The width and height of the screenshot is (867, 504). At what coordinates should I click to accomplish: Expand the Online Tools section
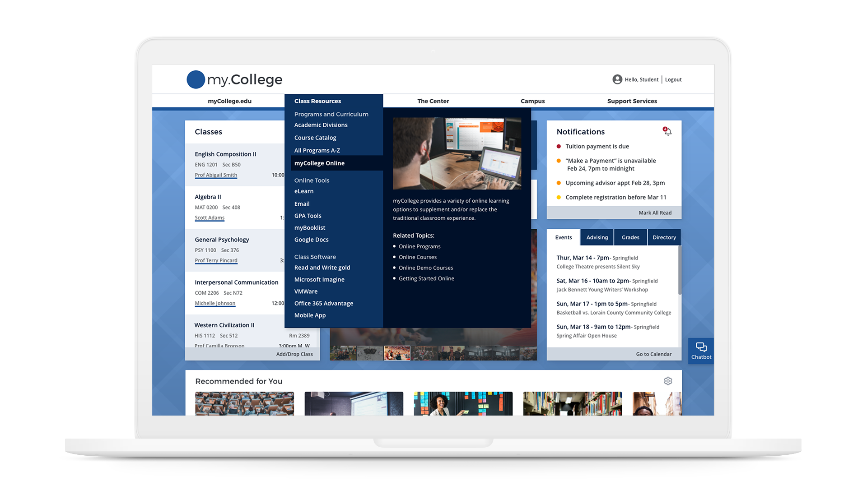(311, 180)
